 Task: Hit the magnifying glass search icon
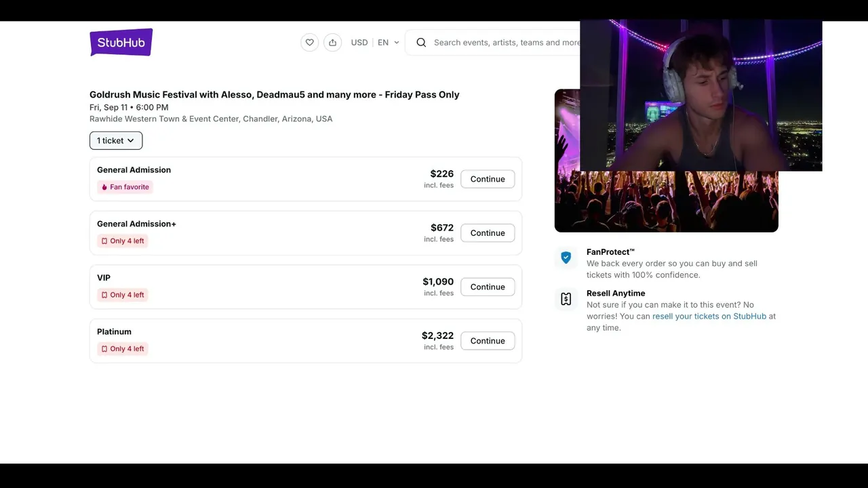click(x=421, y=42)
